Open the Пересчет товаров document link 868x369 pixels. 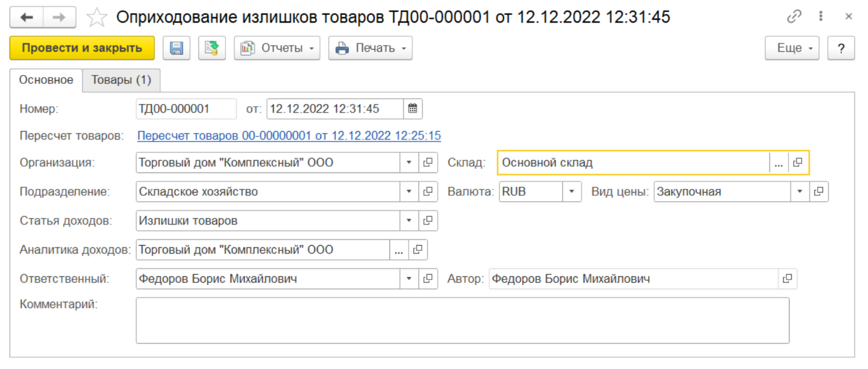(289, 136)
